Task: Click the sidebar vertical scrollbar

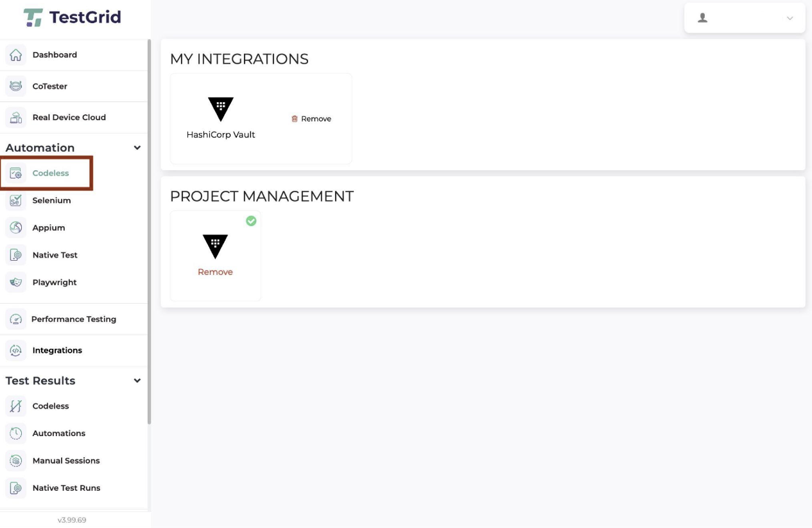Action: coord(150,231)
